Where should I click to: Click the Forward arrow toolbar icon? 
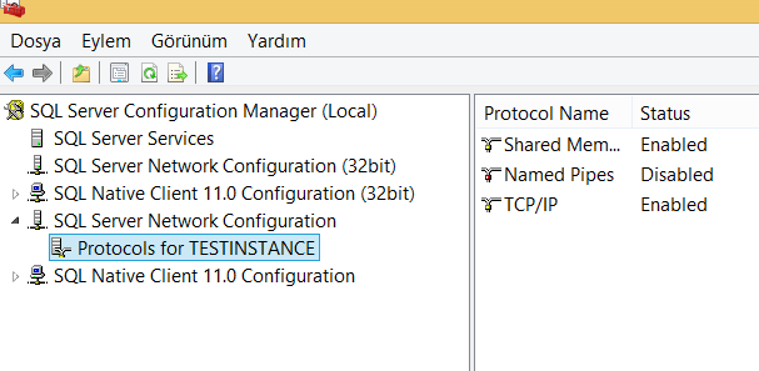42,74
